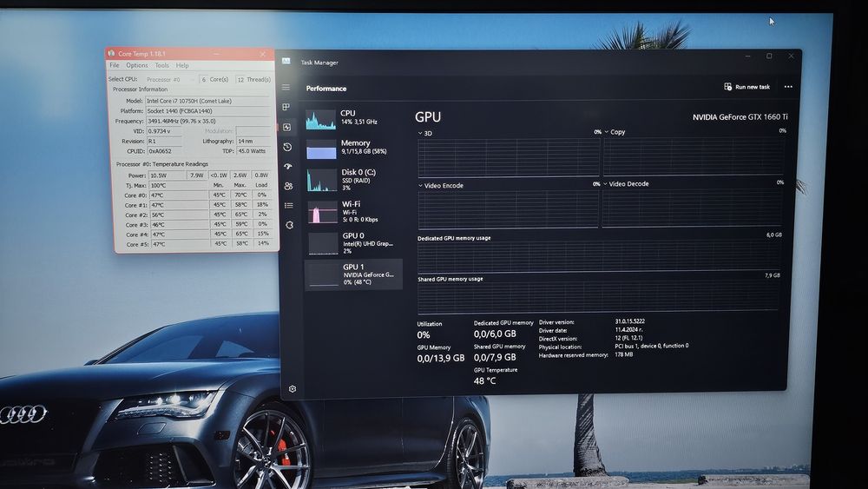Click the Utilization 0% value
868x489 pixels.
coord(424,335)
